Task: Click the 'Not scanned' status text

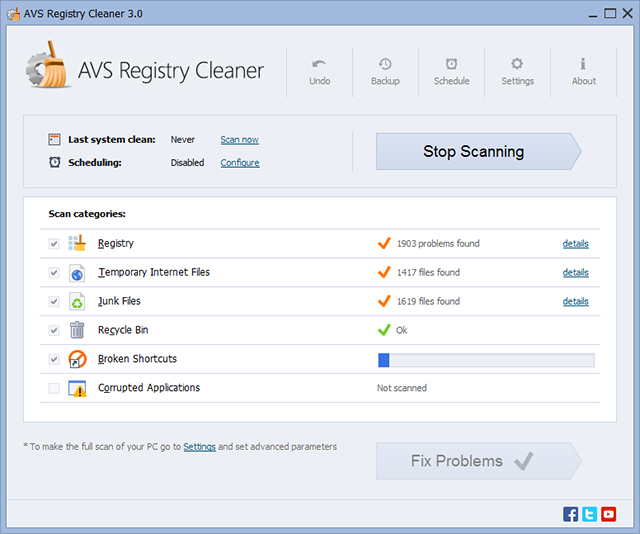Action: coord(402,388)
